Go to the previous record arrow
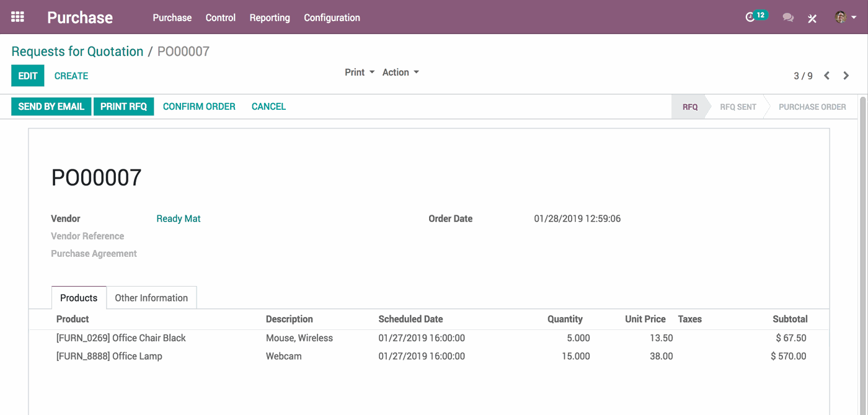This screenshot has height=415, width=868. pos(826,76)
